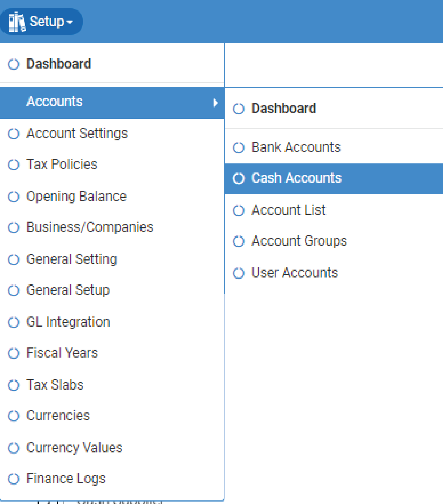Expand the Accounts submenu arrow
The height and width of the screenshot is (504, 443).
[215, 103]
